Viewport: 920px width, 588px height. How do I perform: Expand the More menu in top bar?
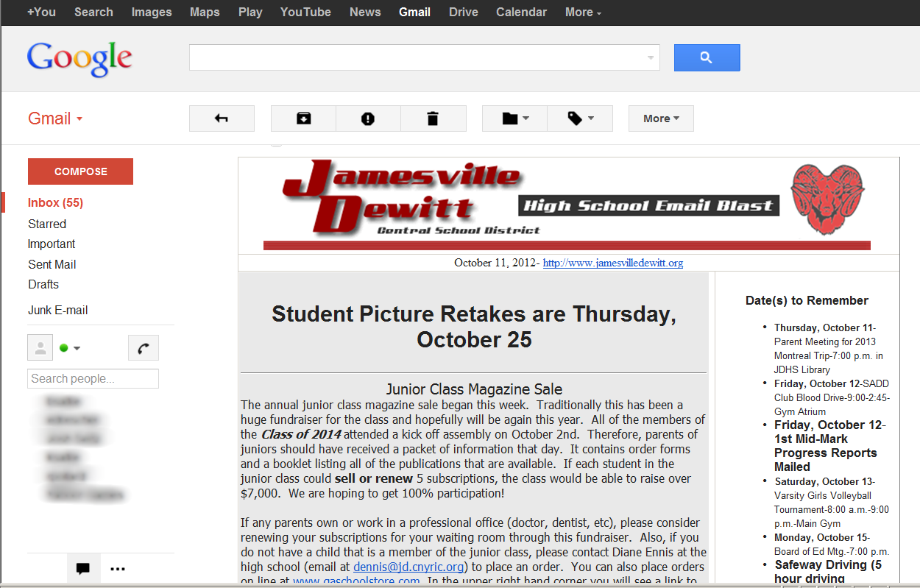click(x=583, y=12)
